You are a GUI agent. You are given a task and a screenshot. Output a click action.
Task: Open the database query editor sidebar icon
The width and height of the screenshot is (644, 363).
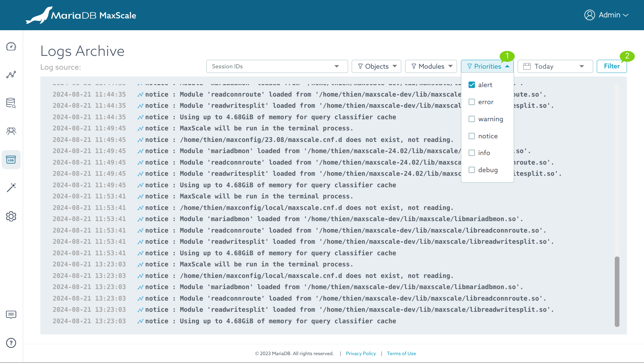(x=11, y=103)
